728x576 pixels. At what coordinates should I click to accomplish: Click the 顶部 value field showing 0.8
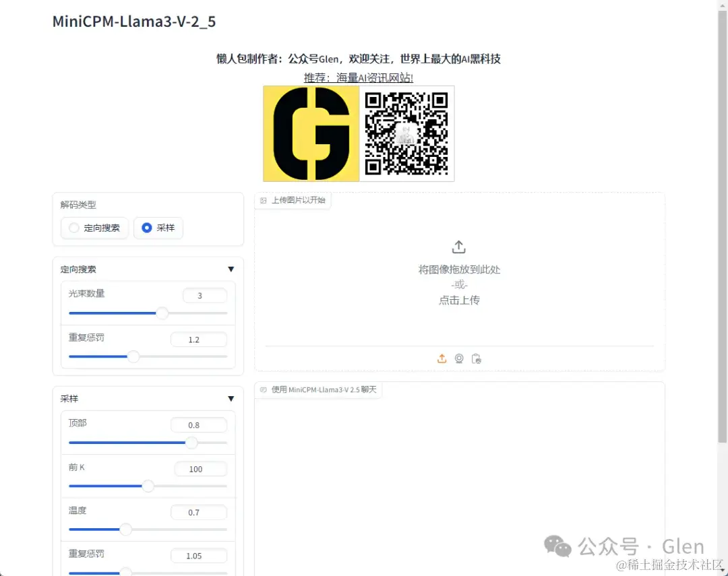pos(199,425)
